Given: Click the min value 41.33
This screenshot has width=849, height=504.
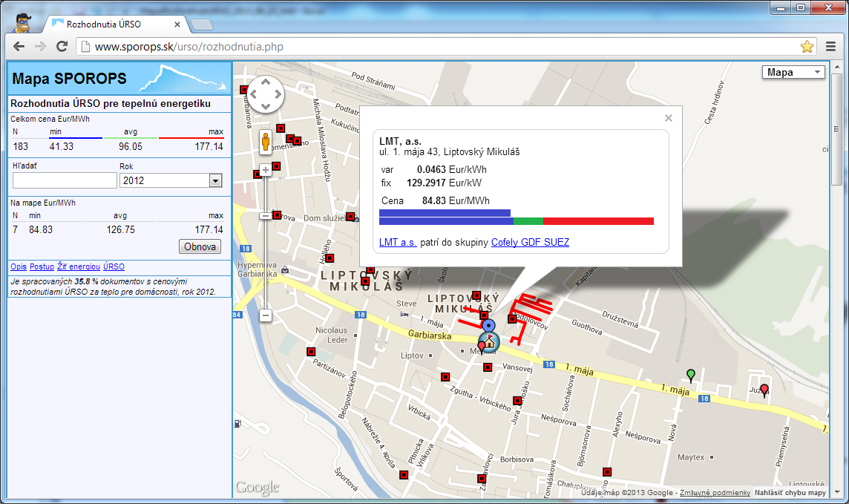Looking at the screenshot, I should tap(61, 146).
